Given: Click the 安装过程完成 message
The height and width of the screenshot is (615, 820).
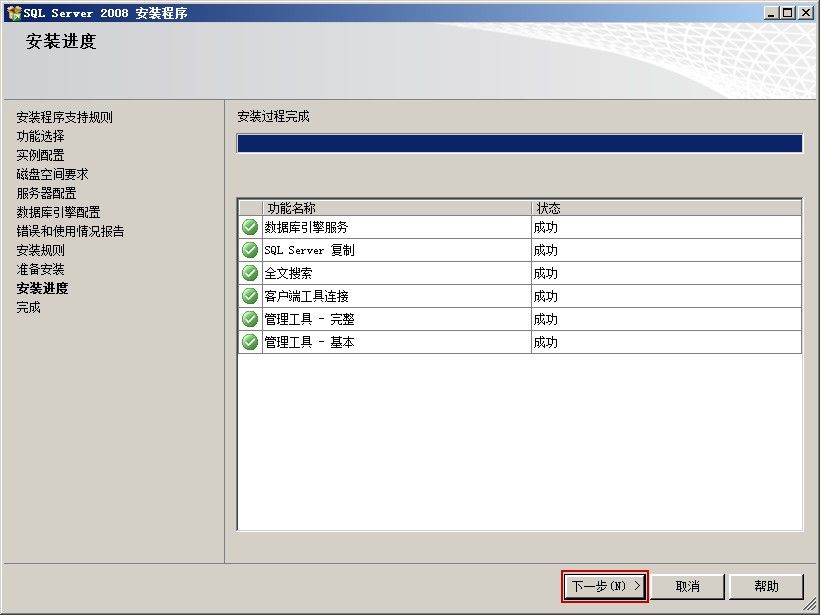Looking at the screenshot, I should [x=274, y=117].
